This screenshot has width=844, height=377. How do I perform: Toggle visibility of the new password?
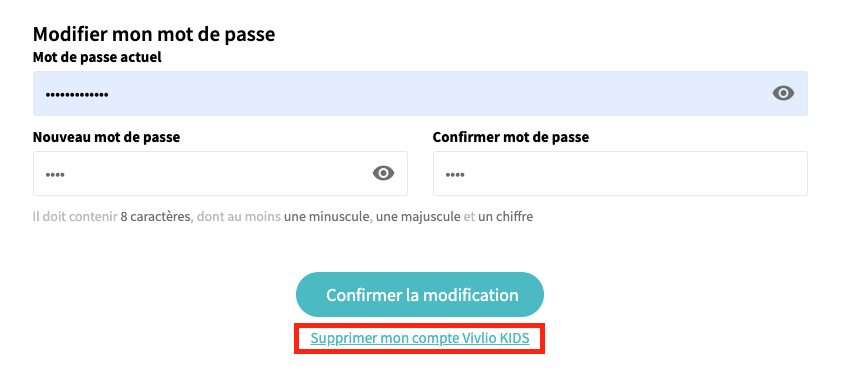point(383,173)
